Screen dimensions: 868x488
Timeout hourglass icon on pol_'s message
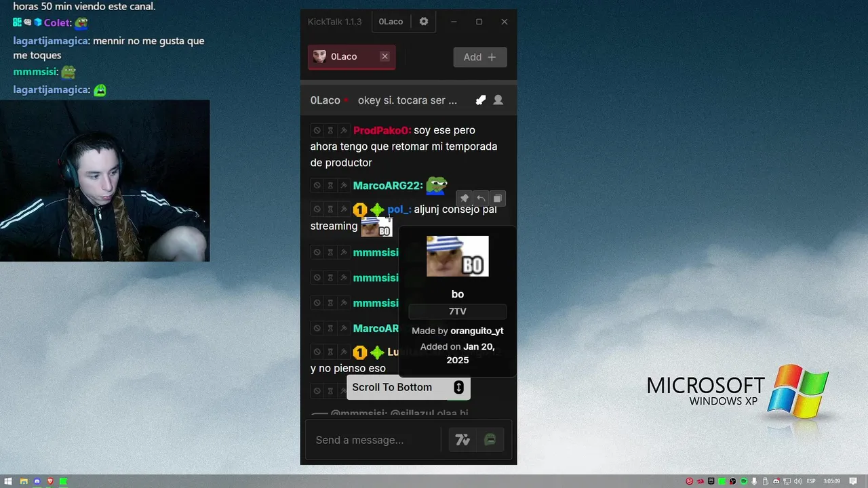click(330, 209)
